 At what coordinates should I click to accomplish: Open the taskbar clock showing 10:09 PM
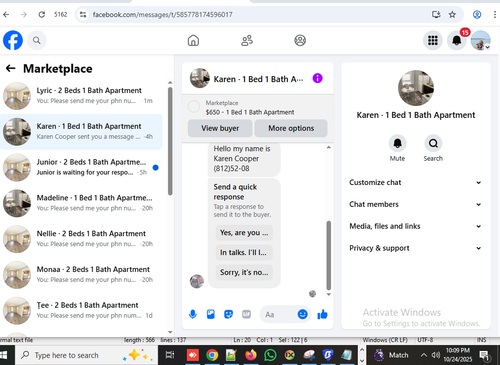pyautogui.click(x=458, y=355)
